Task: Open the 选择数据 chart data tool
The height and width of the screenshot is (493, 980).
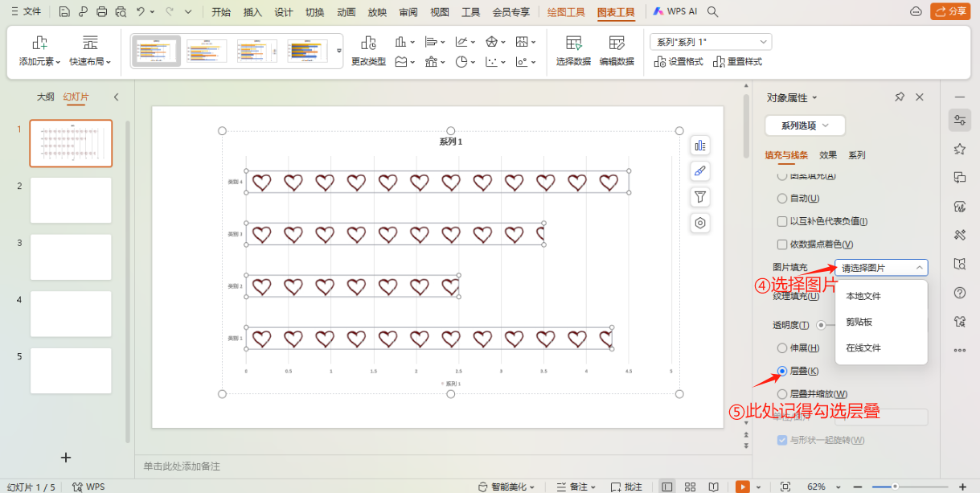Action: click(x=573, y=51)
